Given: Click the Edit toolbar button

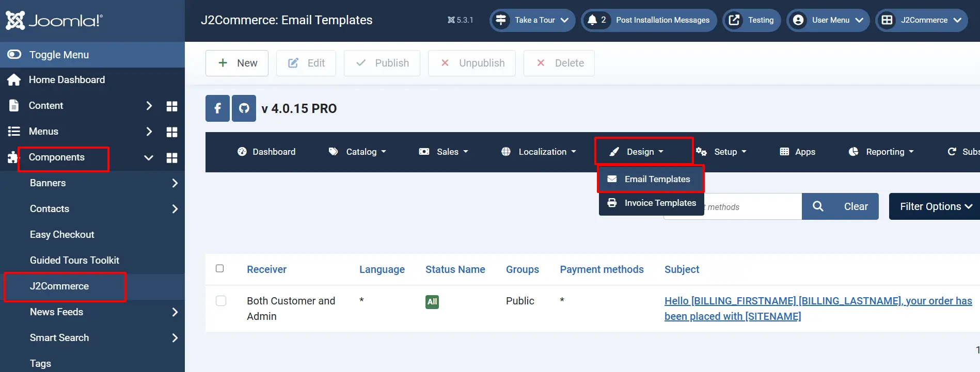Looking at the screenshot, I should pos(306,63).
